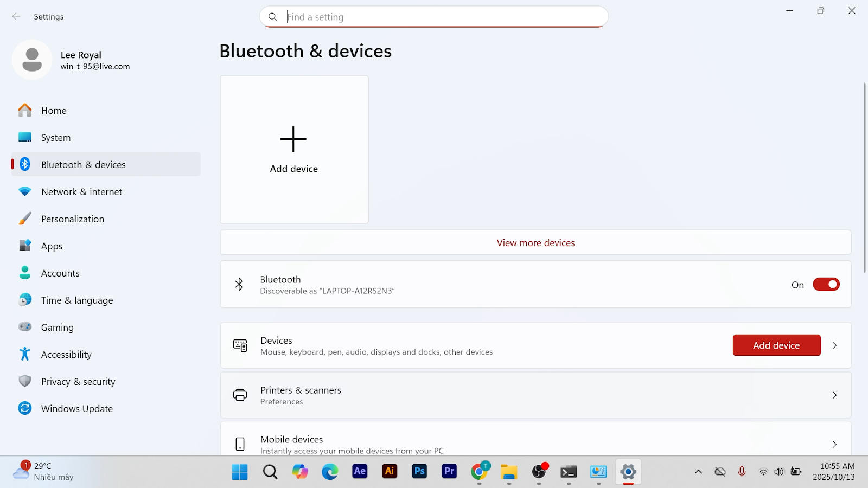This screenshot has height=488, width=868.
Task: Go to Apps settings
Action: (x=106, y=246)
